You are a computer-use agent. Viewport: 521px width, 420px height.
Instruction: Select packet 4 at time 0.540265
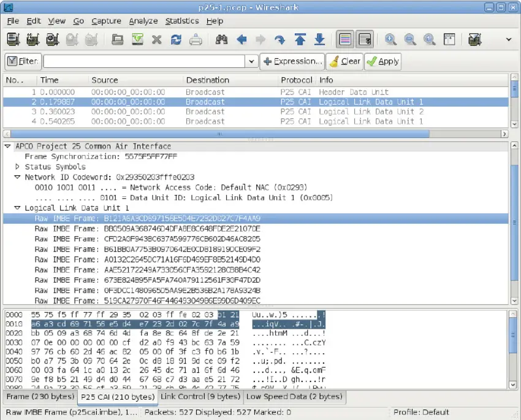256,121
